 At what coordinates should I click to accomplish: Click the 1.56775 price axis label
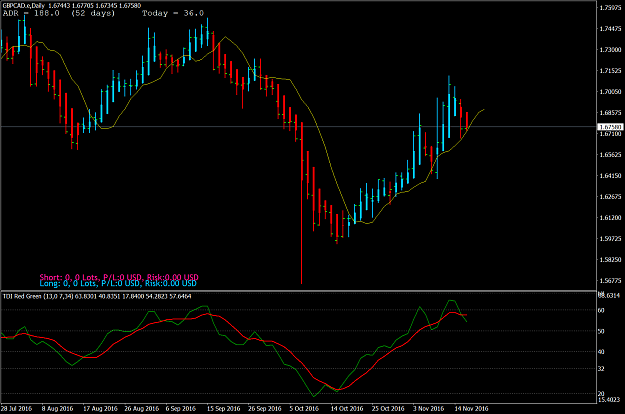(x=610, y=281)
